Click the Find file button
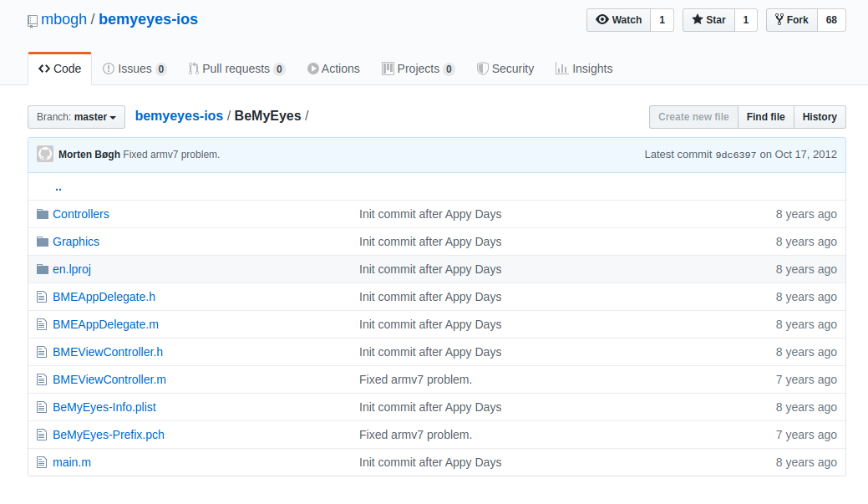The width and height of the screenshot is (868, 504). click(765, 117)
